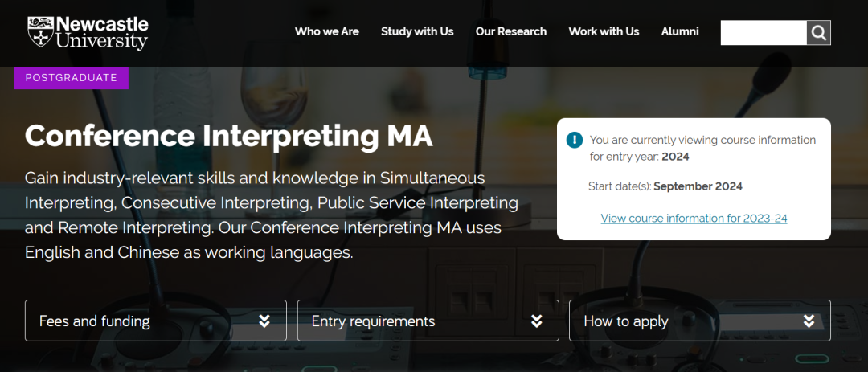
Task: Click the double-chevron icon on How to apply
Action: pyautogui.click(x=809, y=321)
